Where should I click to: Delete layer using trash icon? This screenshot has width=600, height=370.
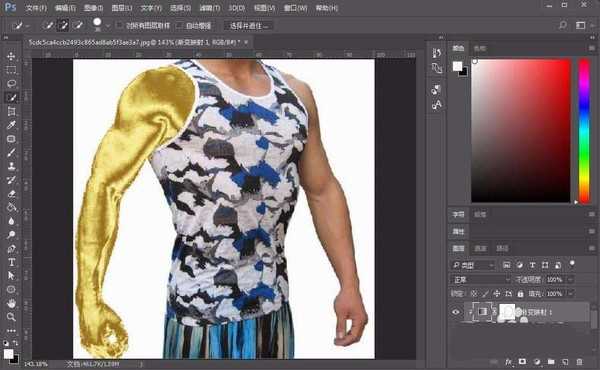point(579,362)
